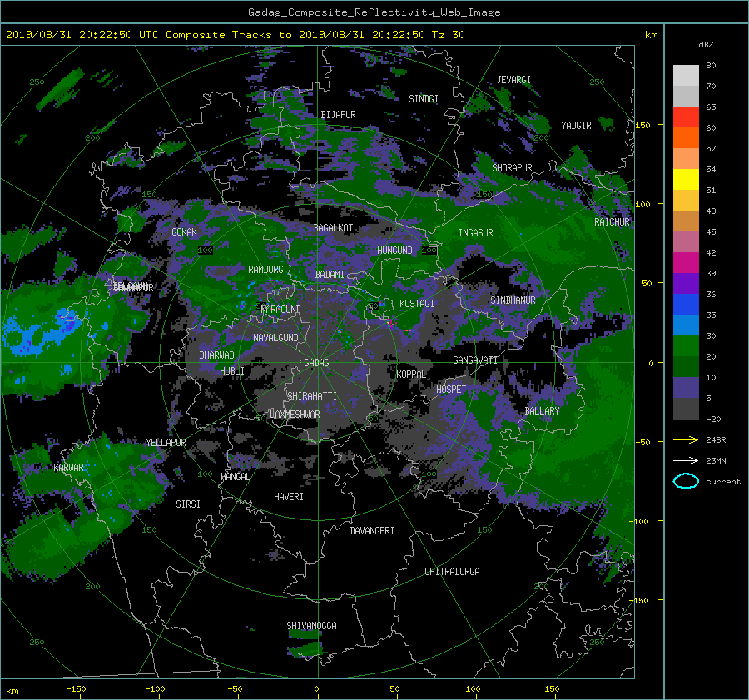Click the SINDHANUR city label
Viewport: 749px width, 700px height.
513,300
